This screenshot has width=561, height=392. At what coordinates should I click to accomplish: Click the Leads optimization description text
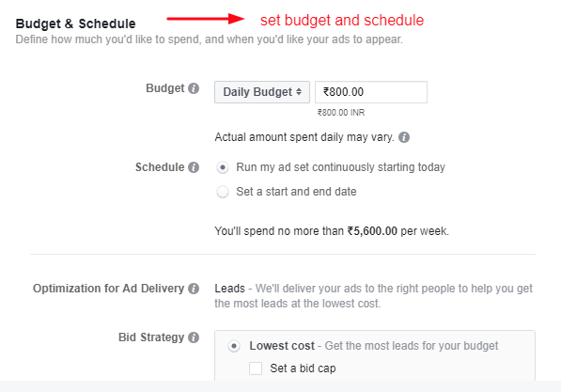(x=373, y=296)
